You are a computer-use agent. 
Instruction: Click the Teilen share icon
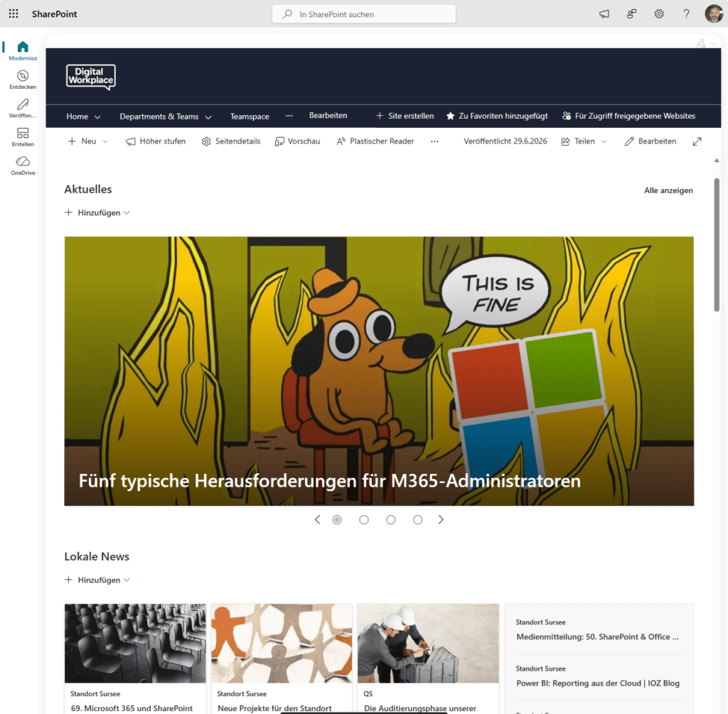click(565, 141)
